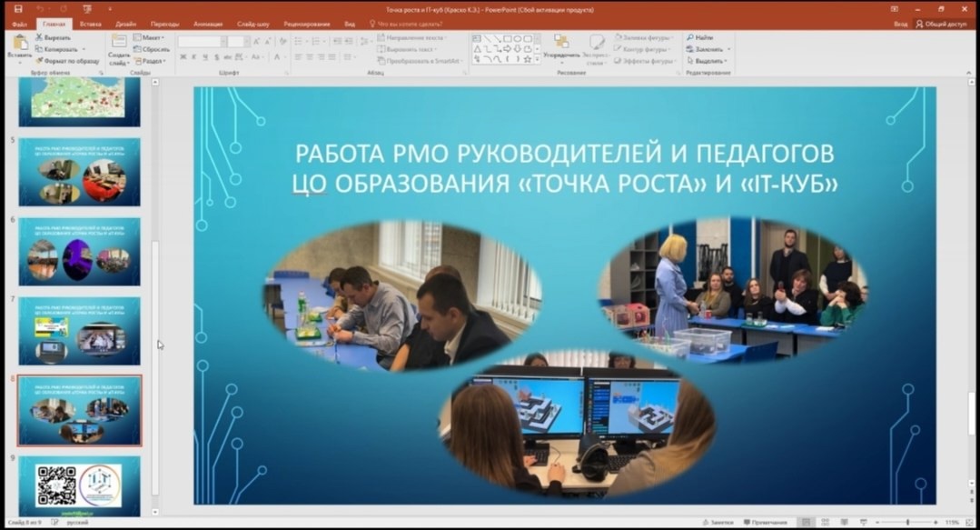Toggle right text alignment
This screenshot has width=980, height=530.
point(321,57)
